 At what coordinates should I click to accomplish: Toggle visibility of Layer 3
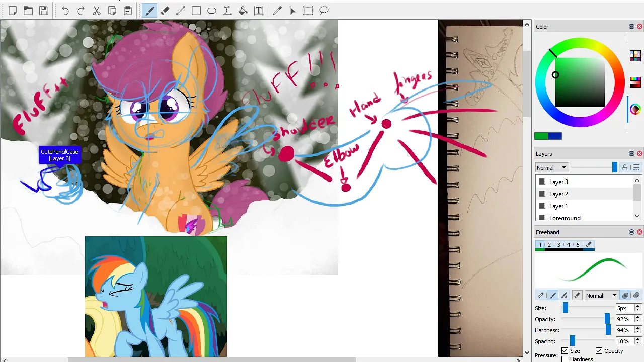point(542,182)
